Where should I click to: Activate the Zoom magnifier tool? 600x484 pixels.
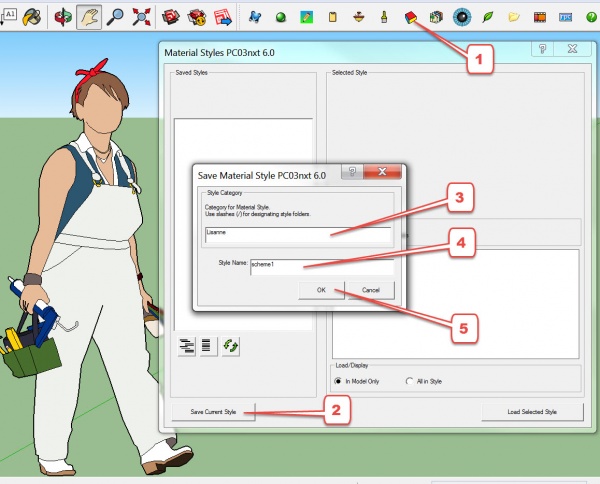[115, 17]
